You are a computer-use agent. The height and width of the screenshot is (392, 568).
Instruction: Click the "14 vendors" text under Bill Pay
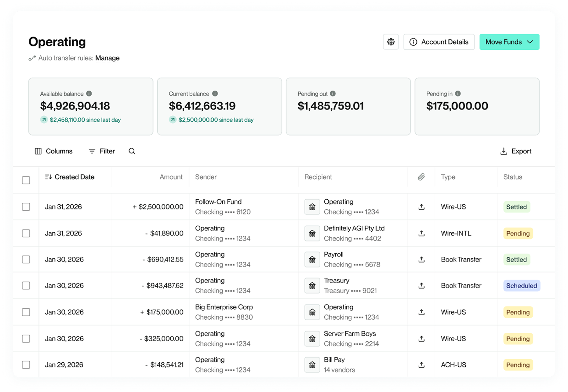pos(339,370)
